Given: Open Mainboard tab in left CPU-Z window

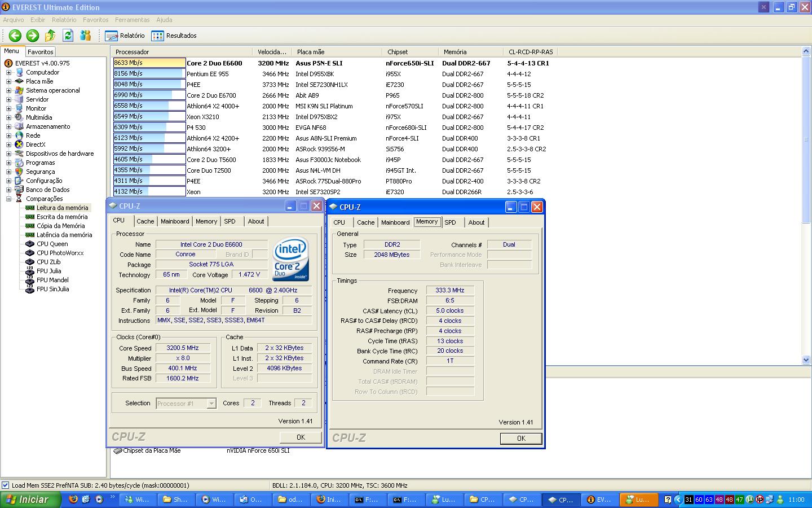Looking at the screenshot, I should pyautogui.click(x=175, y=221).
